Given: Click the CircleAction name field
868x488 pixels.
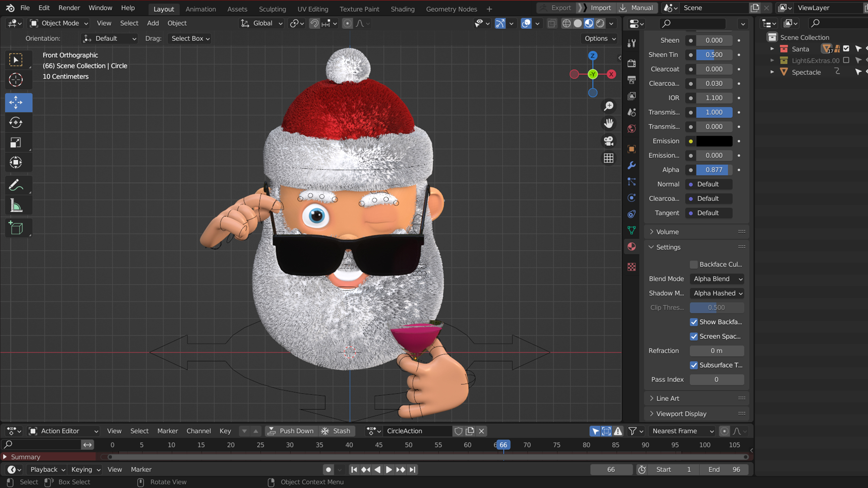Looking at the screenshot, I should point(418,431).
